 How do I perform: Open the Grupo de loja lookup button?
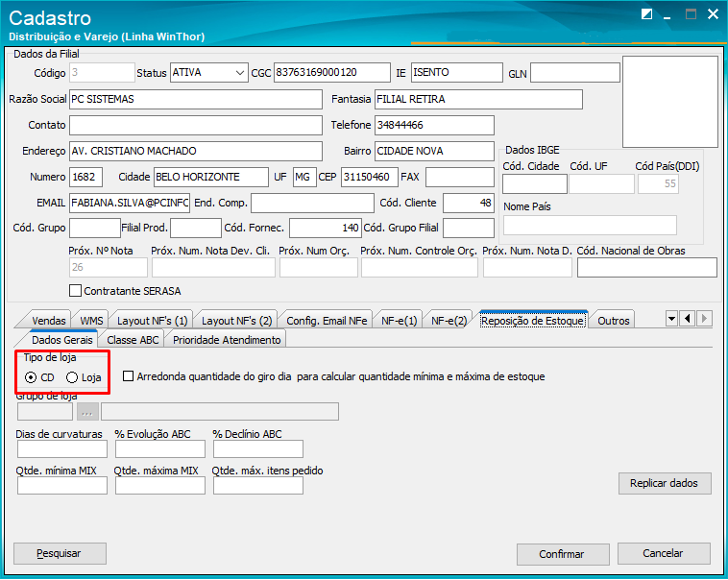[87, 412]
